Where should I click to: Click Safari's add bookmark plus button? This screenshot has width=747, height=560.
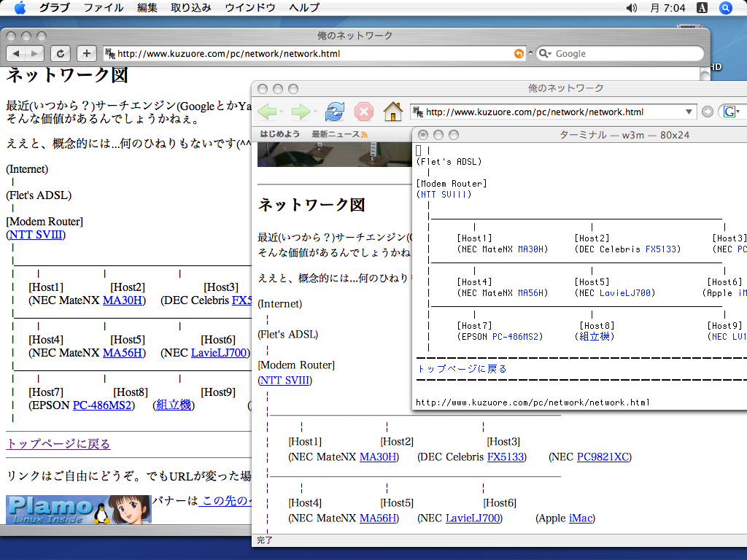[x=86, y=53]
